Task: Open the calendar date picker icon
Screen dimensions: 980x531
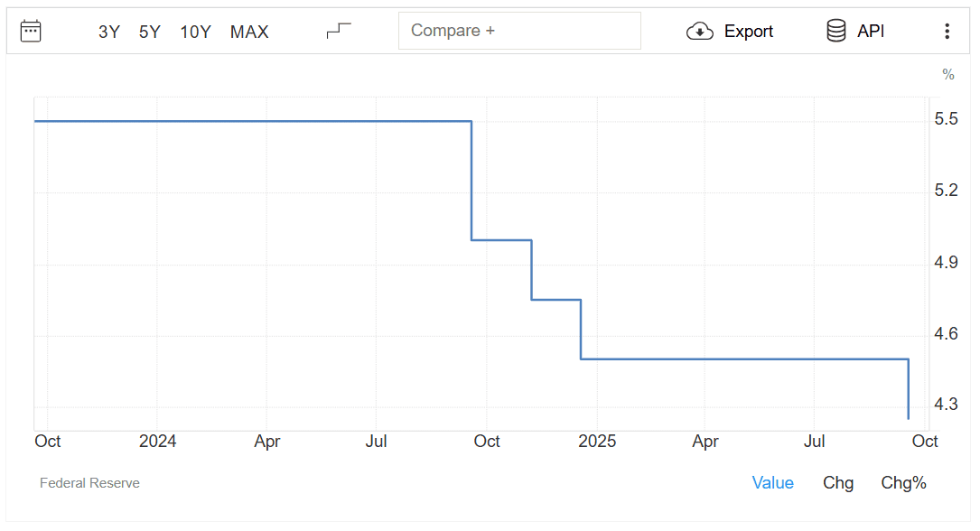Action: point(31,32)
